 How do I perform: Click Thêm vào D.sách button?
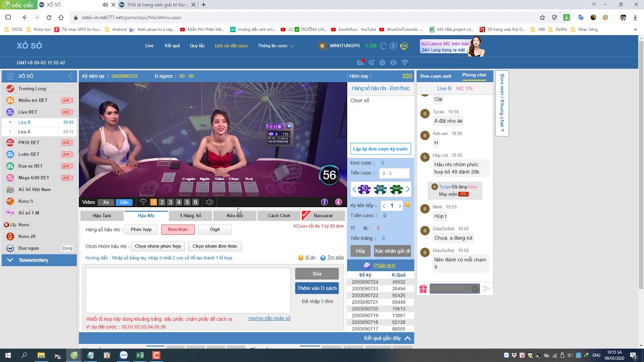(317, 288)
